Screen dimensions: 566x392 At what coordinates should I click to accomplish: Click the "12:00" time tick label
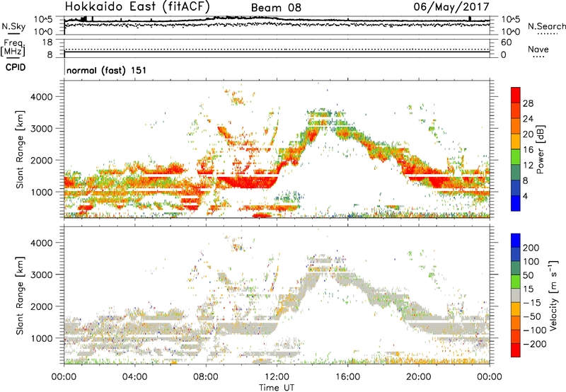point(277,377)
